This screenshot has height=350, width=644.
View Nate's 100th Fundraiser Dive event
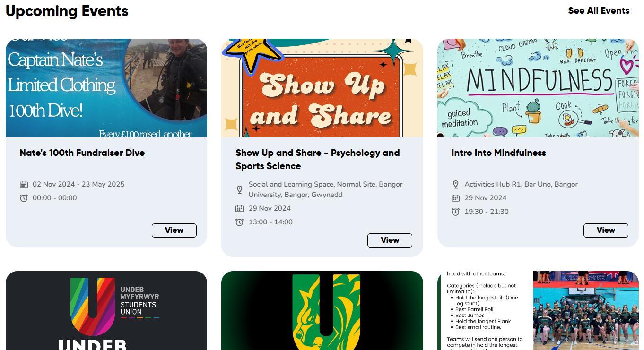tap(174, 230)
